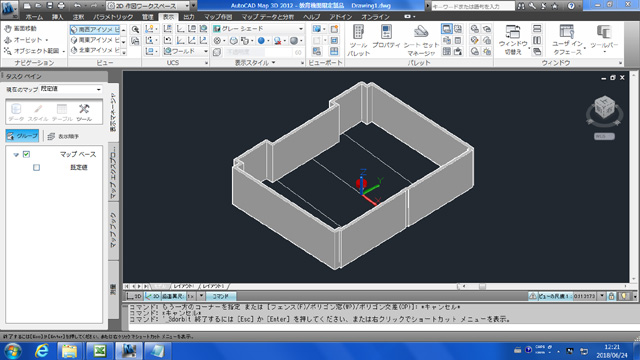Click the Print icon in quick access toolbar
This screenshot has width=640, height=360.
coord(61,6)
